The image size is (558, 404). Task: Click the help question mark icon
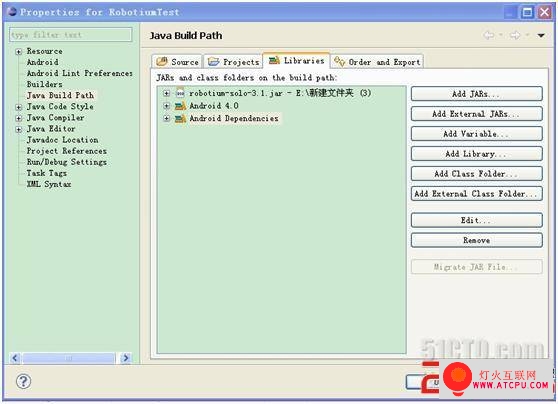tap(23, 381)
